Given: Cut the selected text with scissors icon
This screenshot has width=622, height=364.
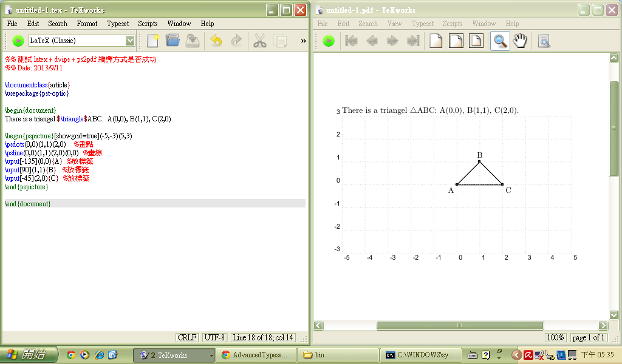Looking at the screenshot, I should [258, 41].
